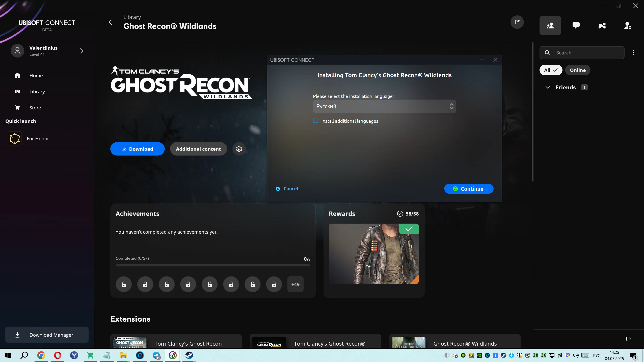The width and height of the screenshot is (644, 362).
Task: Open the game settings gear icon
Action: [x=239, y=149]
